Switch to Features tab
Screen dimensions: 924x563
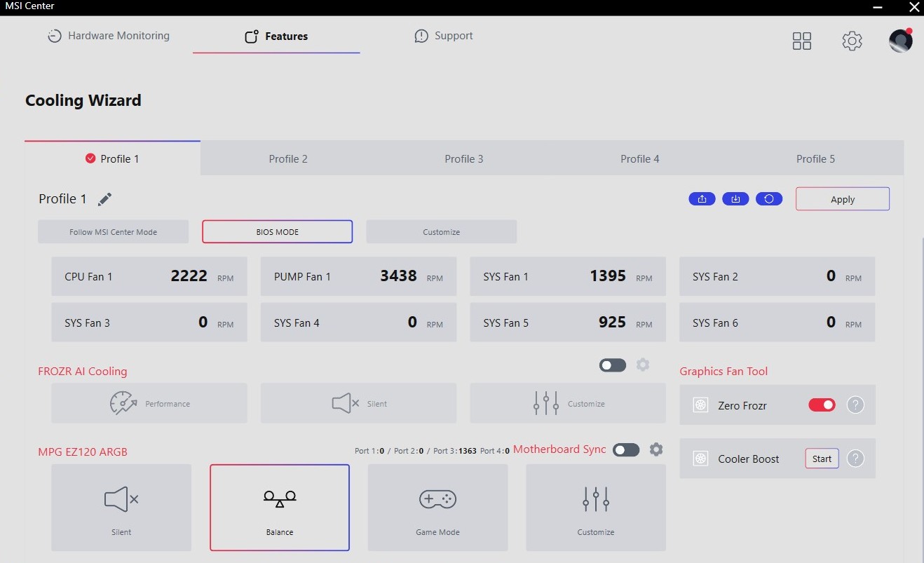tap(276, 36)
